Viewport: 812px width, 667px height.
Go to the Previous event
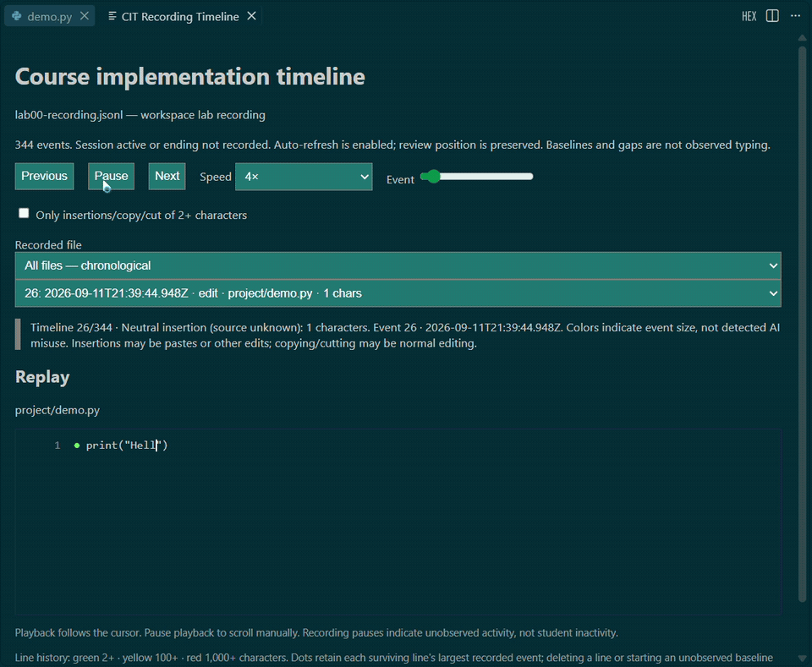coord(45,177)
